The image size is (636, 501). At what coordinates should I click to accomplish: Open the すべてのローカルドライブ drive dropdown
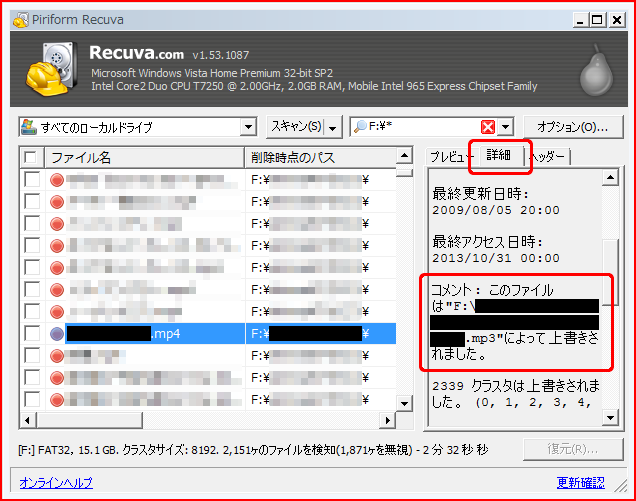(248, 127)
